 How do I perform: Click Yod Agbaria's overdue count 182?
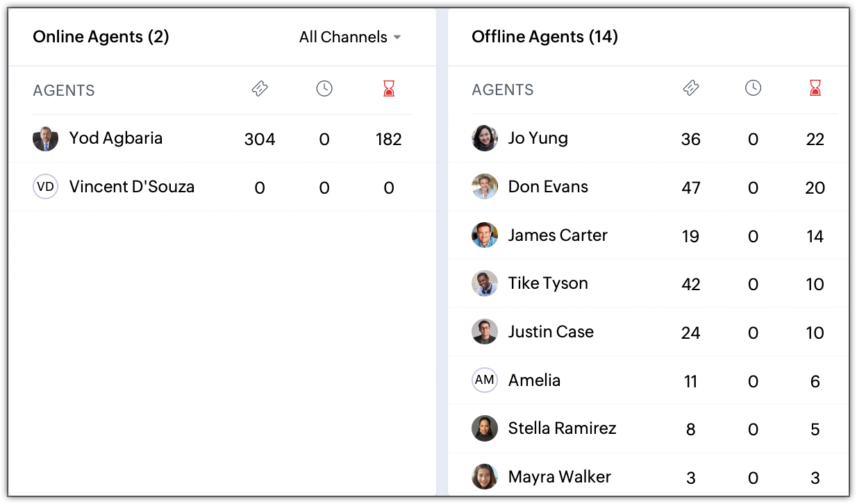pyautogui.click(x=389, y=140)
